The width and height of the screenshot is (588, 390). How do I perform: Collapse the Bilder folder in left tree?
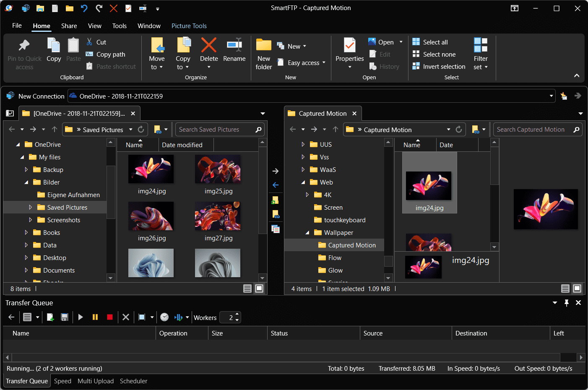[x=26, y=182]
